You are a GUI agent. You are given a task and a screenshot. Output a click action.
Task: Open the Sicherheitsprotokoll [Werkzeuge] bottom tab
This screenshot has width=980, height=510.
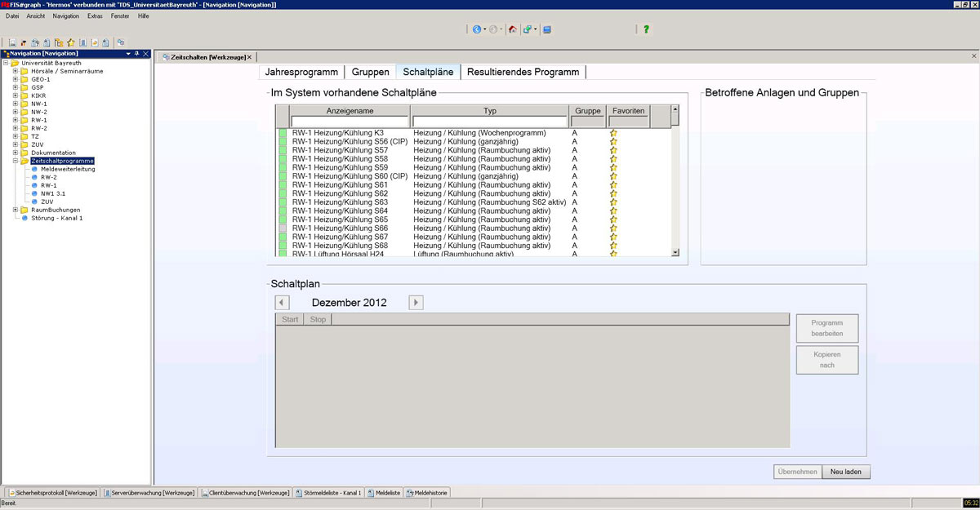(53, 493)
